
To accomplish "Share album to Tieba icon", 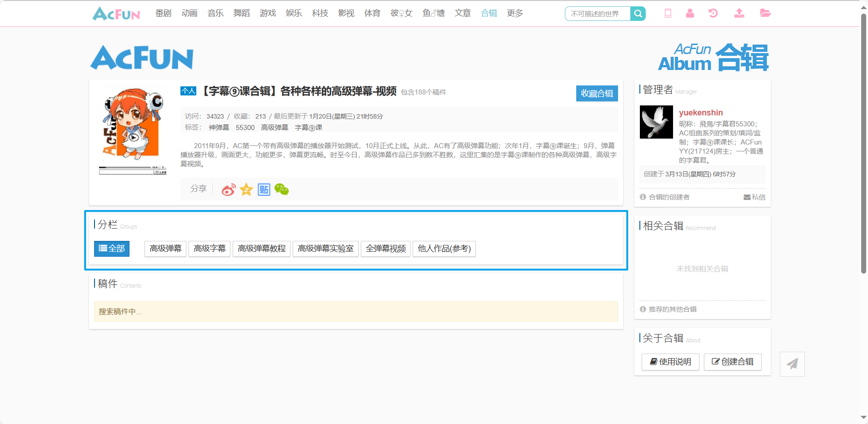I will point(264,190).
